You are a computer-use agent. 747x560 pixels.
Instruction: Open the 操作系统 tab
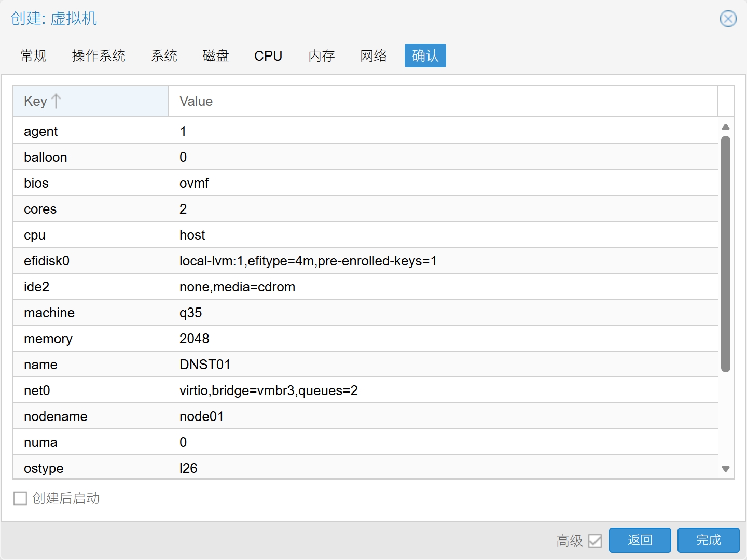[x=99, y=56]
